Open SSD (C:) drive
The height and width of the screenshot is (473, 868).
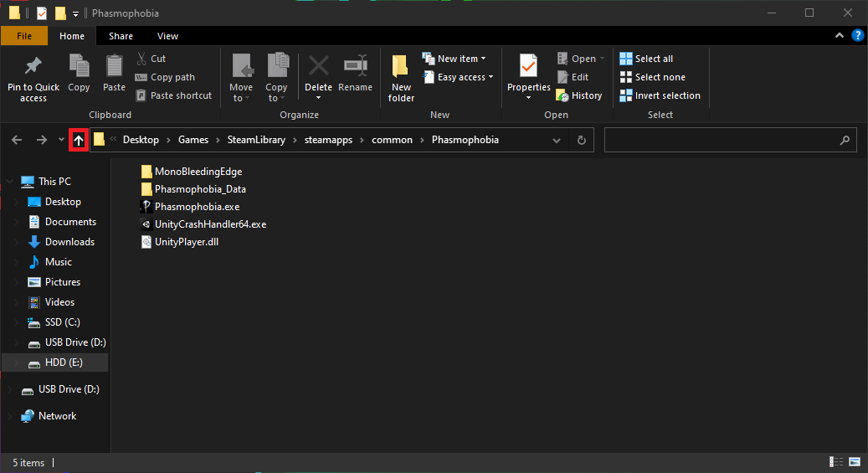coord(54,321)
